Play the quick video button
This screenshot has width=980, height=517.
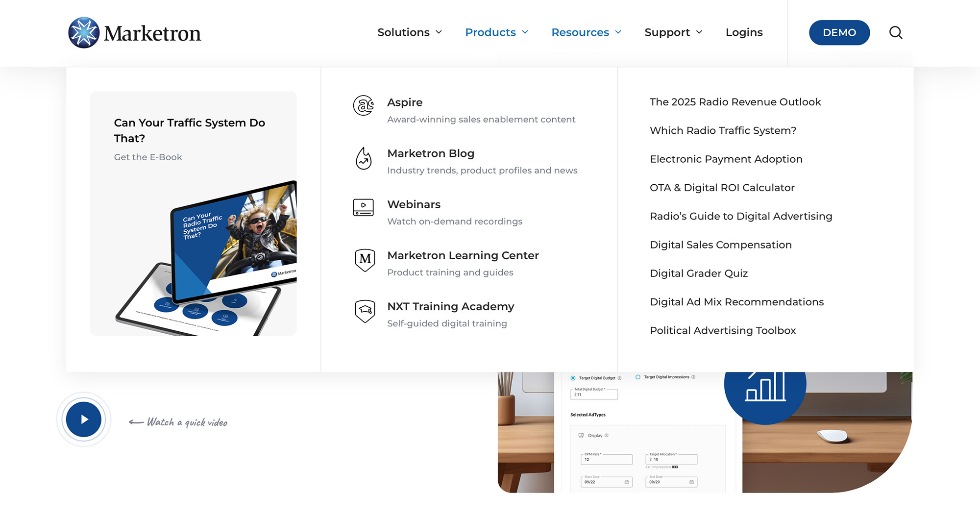[84, 419]
